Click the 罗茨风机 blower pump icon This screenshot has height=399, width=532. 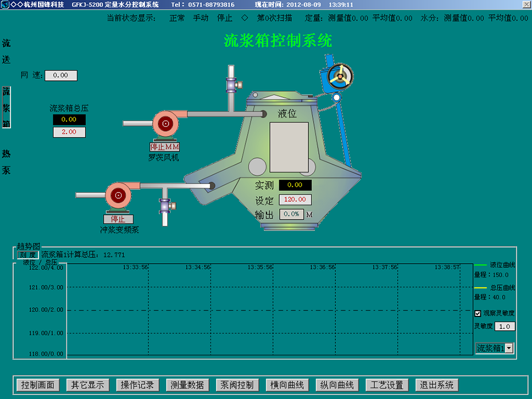pyautogui.click(x=165, y=124)
